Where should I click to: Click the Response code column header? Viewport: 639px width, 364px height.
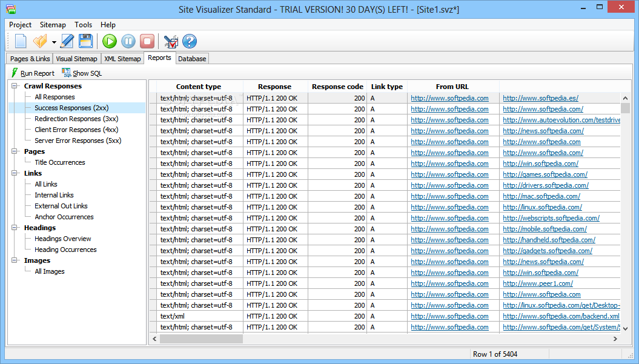pyautogui.click(x=337, y=87)
